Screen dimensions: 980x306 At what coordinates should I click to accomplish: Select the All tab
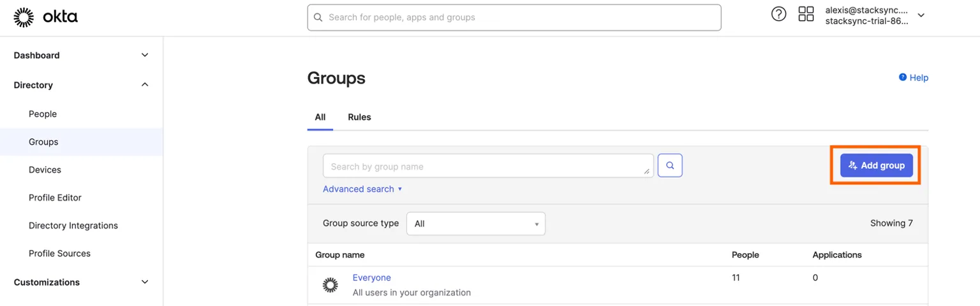[320, 117]
